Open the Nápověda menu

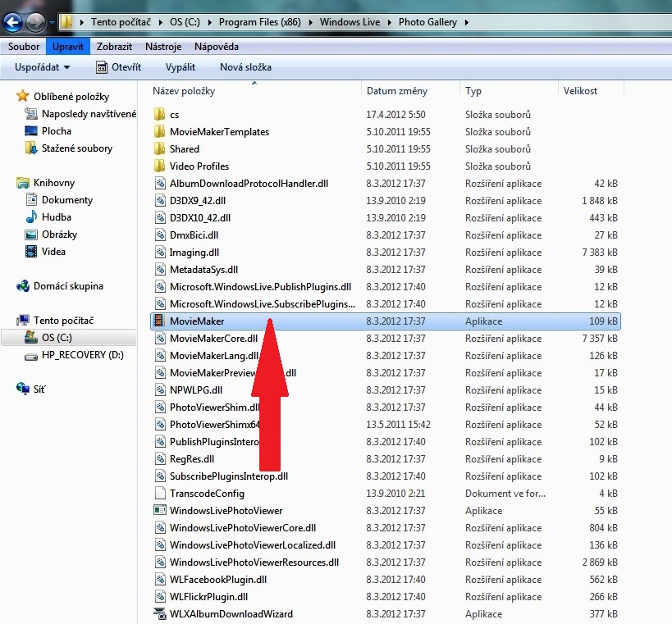click(x=217, y=47)
